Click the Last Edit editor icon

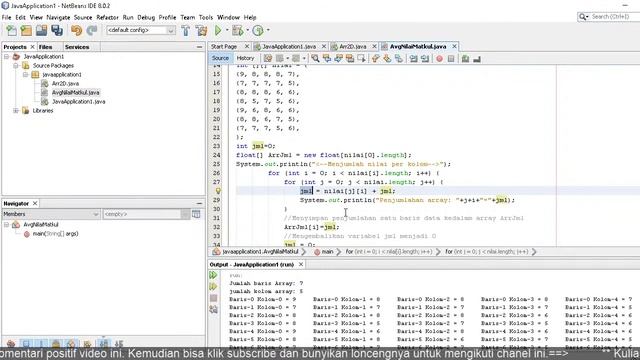click(268, 58)
